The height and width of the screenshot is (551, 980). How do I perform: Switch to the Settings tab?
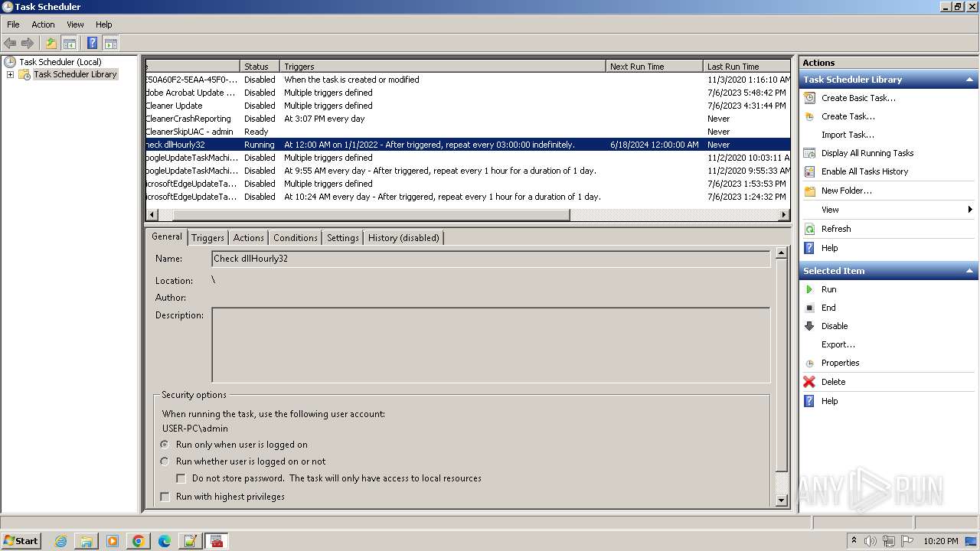(342, 238)
